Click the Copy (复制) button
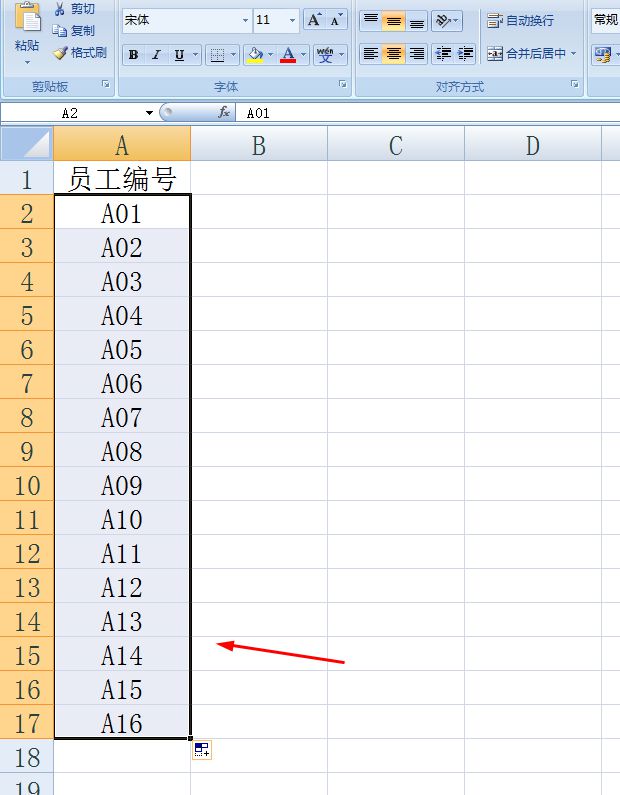620x795 pixels. tap(74, 30)
